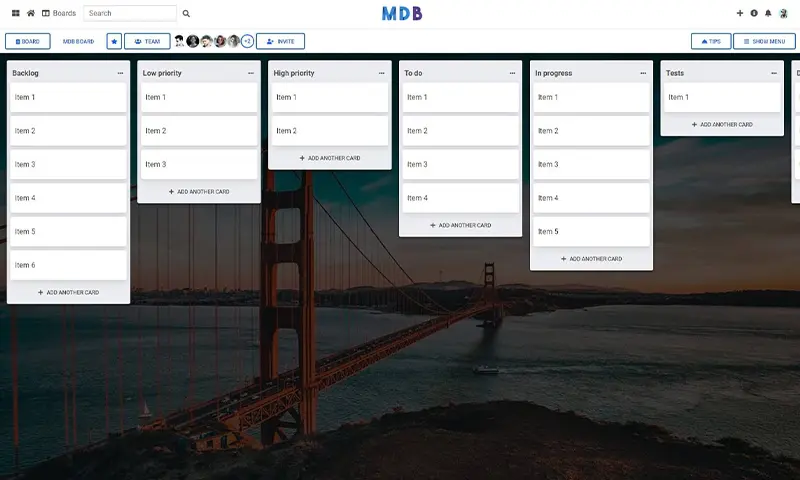Toggle the star favorite button
800x480 pixels.
[x=114, y=41]
